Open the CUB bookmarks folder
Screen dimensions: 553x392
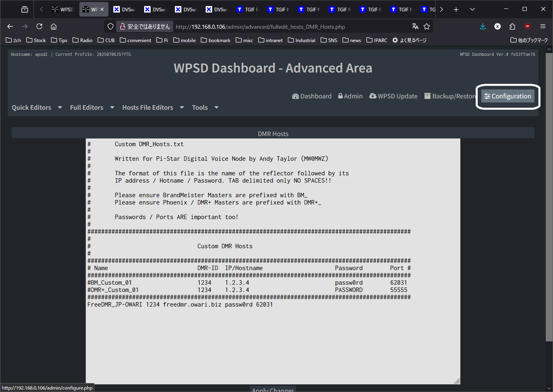(x=106, y=40)
